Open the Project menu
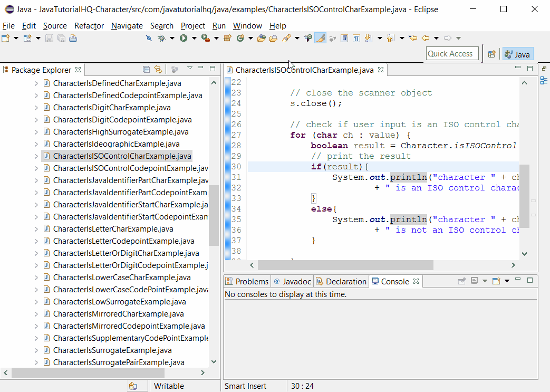The height and width of the screenshot is (392, 550). point(192,26)
